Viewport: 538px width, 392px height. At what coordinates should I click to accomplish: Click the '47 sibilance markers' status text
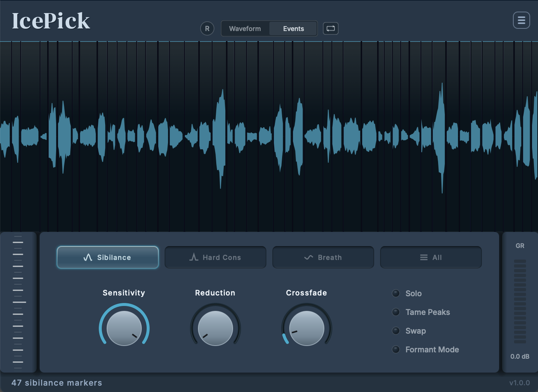click(x=57, y=383)
